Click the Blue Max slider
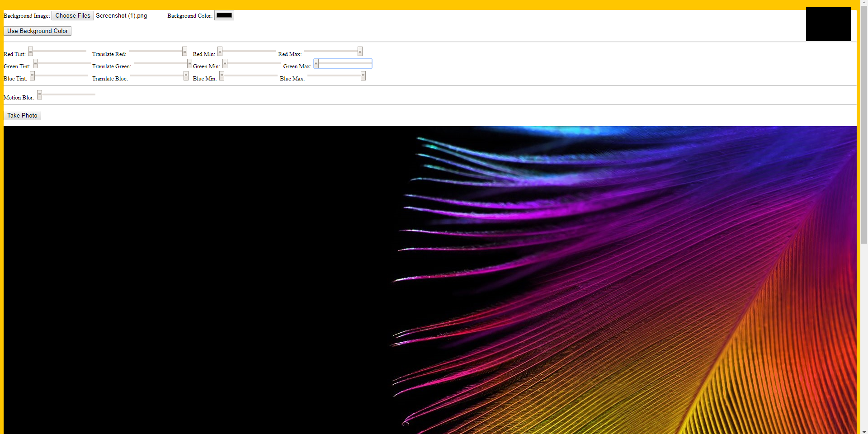This screenshot has height=434, width=868. click(x=336, y=76)
